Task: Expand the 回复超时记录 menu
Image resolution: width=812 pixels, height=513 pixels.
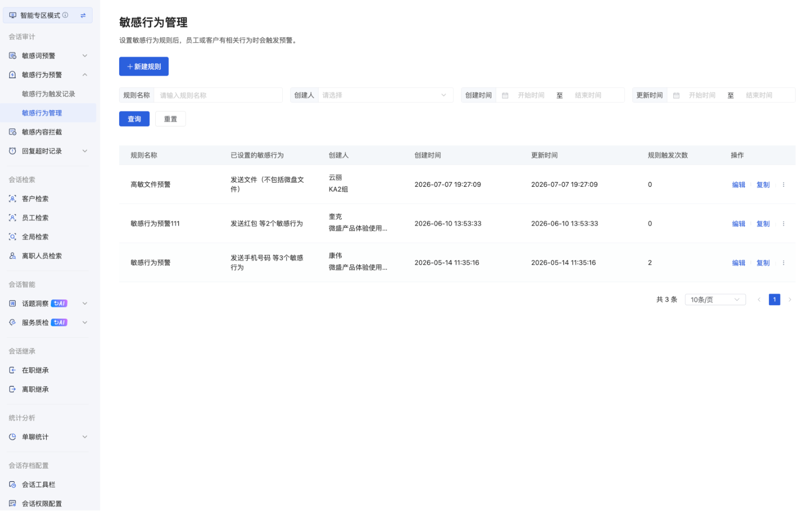Action: tap(85, 151)
